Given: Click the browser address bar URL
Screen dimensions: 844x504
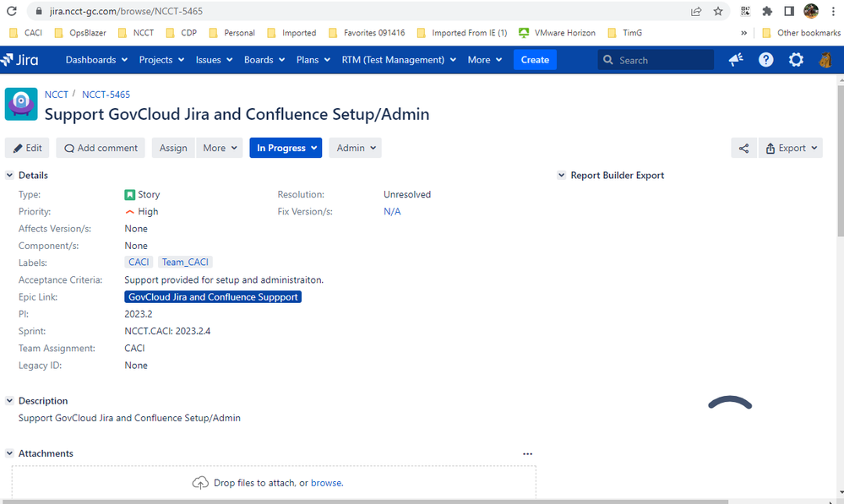Looking at the screenshot, I should [x=126, y=11].
